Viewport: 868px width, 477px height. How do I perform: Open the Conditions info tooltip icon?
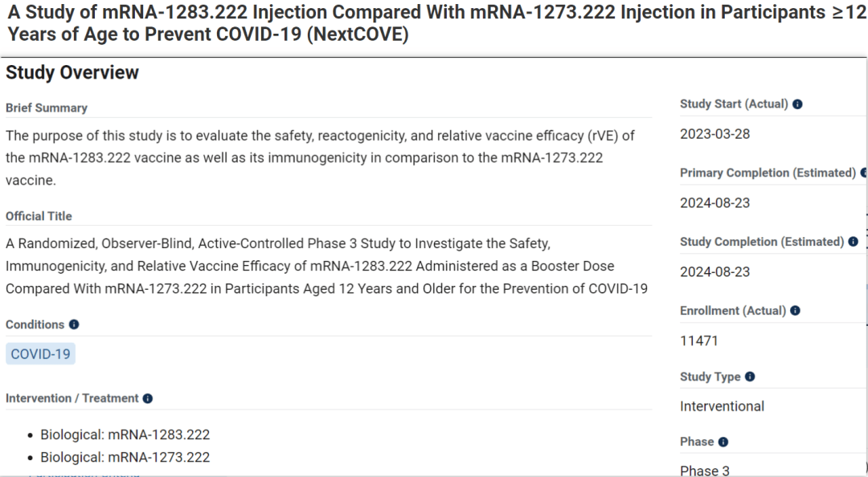click(x=74, y=324)
